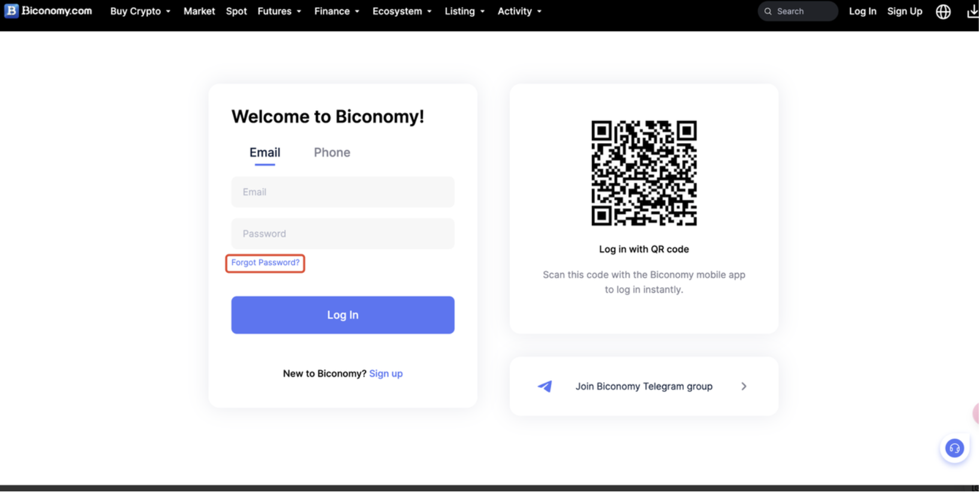The image size is (980, 492).
Task: Open the Listing dropdown
Action: (464, 11)
